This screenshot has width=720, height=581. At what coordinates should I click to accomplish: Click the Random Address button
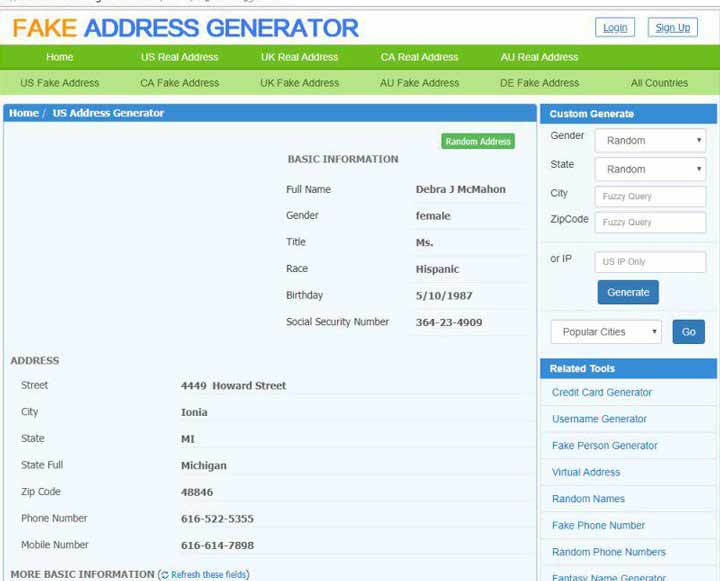point(478,141)
